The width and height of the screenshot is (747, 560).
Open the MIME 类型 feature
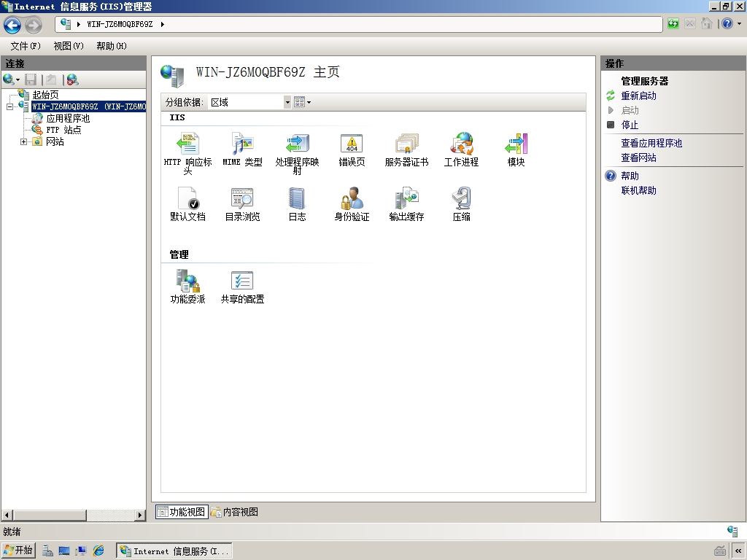242,149
